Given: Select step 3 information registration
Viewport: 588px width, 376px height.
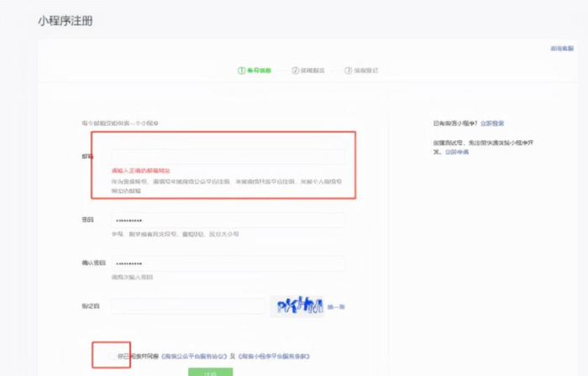Looking at the screenshot, I should pyautogui.click(x=361, y=70).
